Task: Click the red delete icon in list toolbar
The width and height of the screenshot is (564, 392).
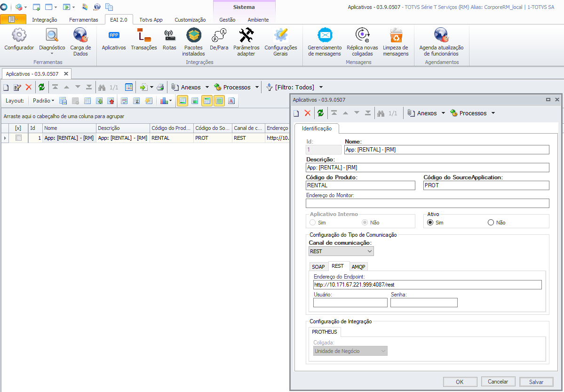Action: tap(29, 87)
